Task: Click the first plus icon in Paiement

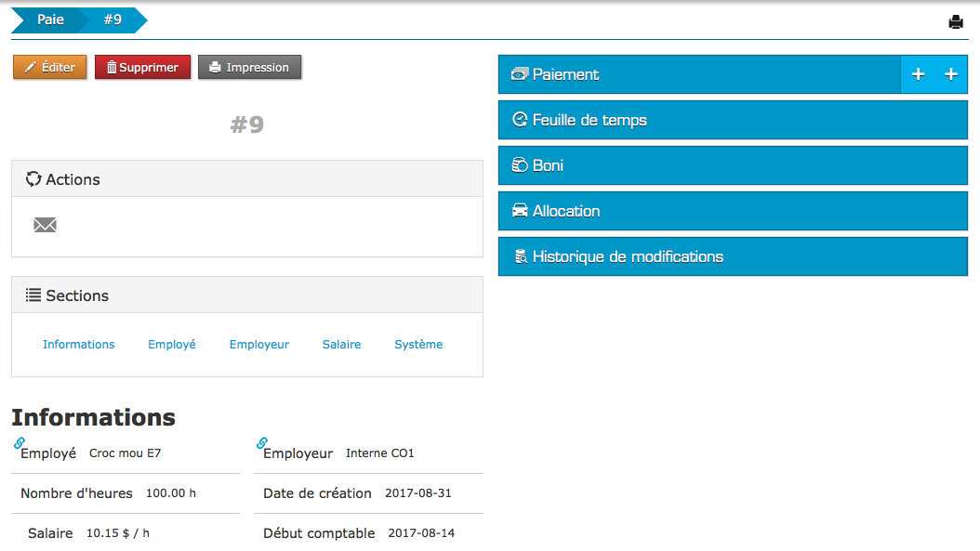Action: (x=918, y=75)
